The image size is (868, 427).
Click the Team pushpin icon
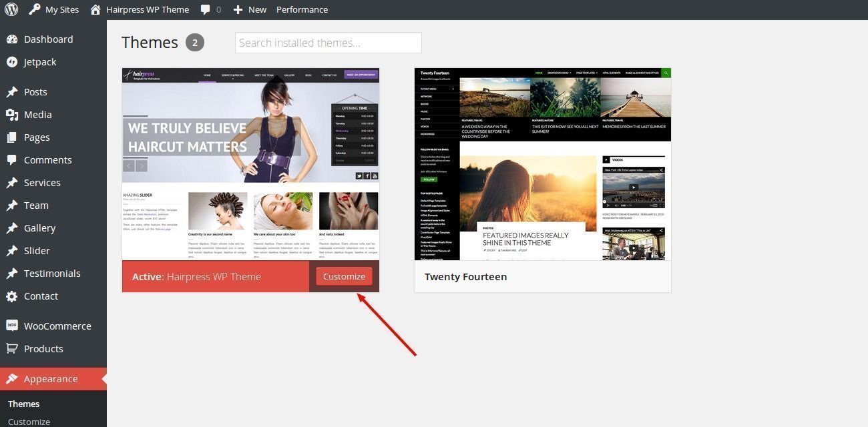(12, 205)
